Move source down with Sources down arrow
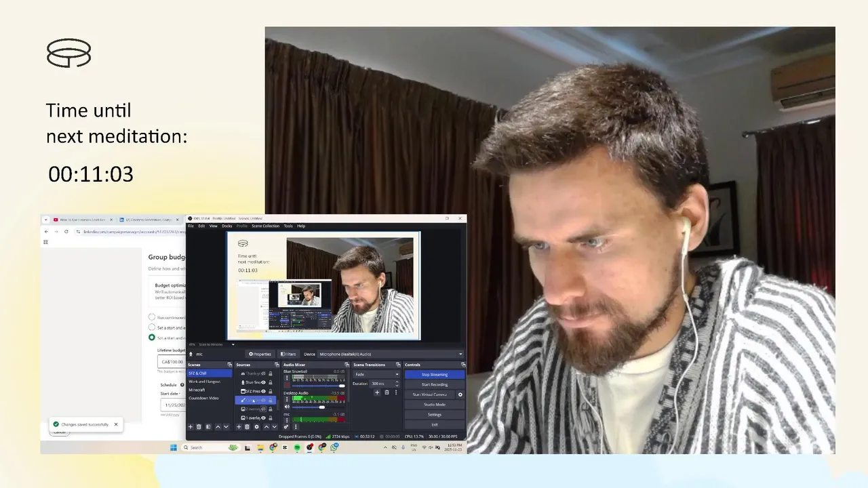Screen dimensions: 868x488 coord(275,427)
